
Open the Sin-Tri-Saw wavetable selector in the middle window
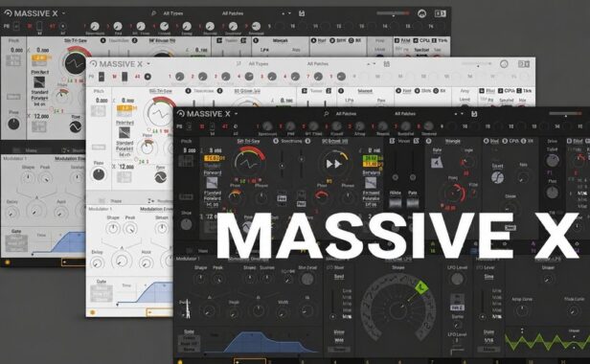tap(161, 91)
